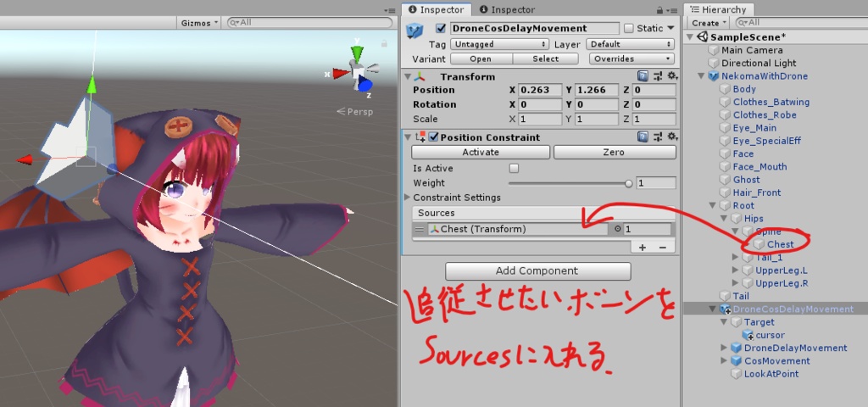The height and width of the screenshot is (407, 868).
Task: Open the Static dropdown arrow
Action: [x=670, y=28]
